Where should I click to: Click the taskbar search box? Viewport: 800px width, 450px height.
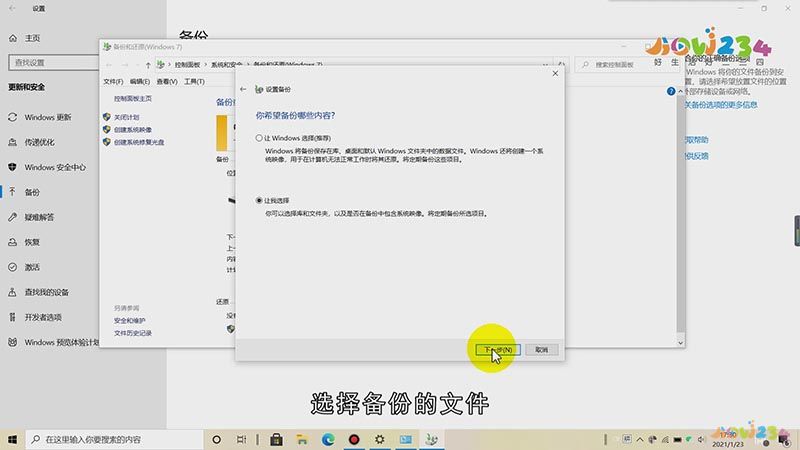tap(114, 439)
